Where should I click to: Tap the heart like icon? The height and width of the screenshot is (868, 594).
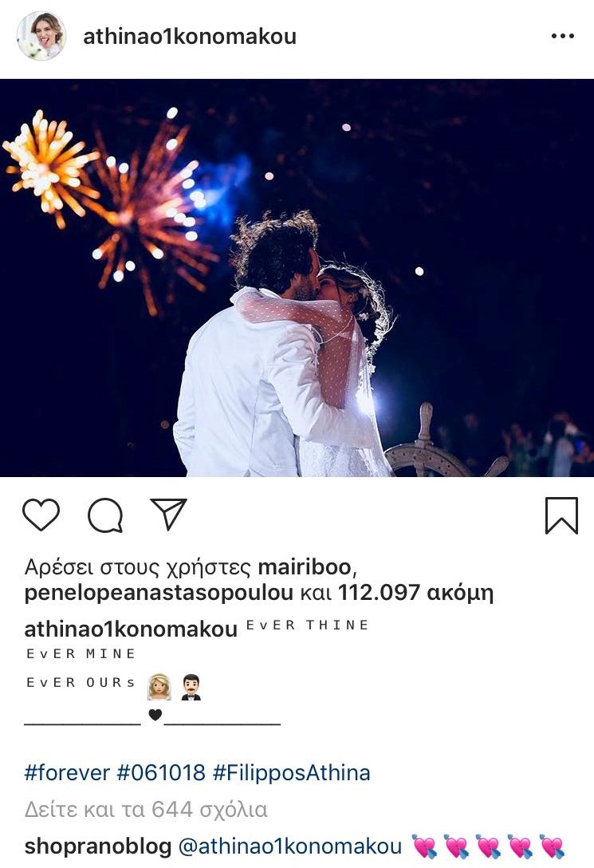41,515
